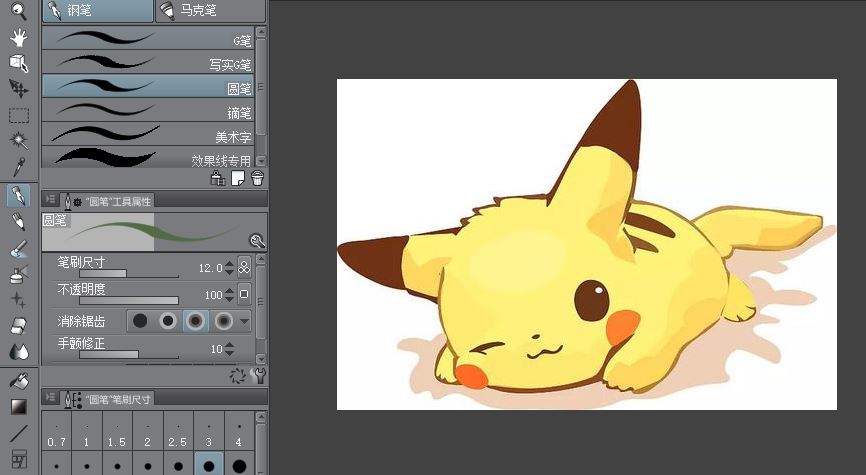The width and height of the screenshot is (866, 475).
Task: Choose weak anti-aliasing option
Action: point(168,321)
